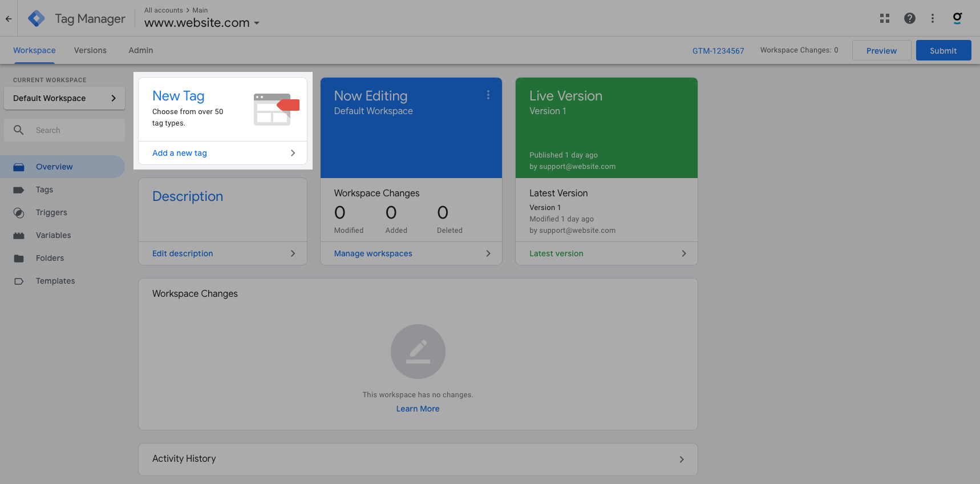Click the back arrow icon
The height and width of the screenshot is (484, 980).
(x=9, y=19)
